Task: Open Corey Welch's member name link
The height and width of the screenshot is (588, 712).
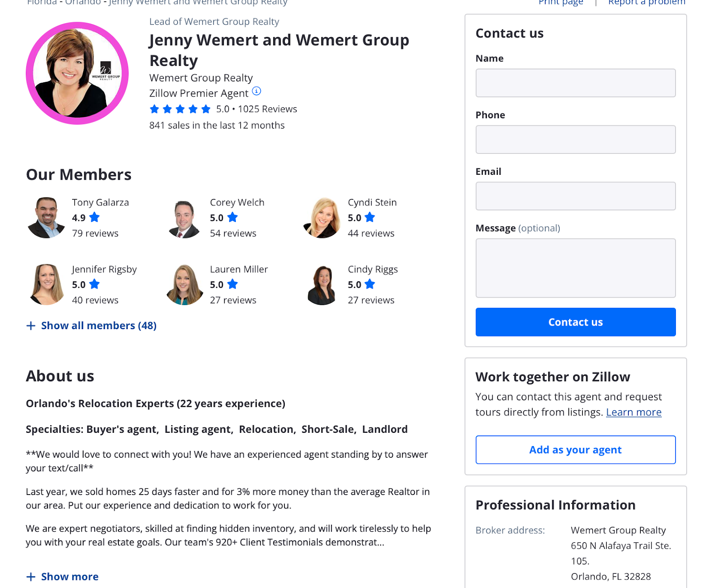Action: (237, 202)
